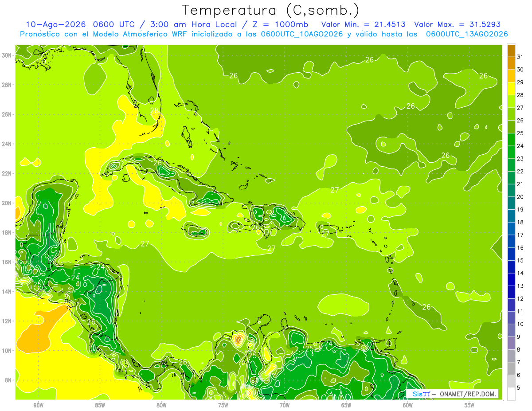Click the color scale label 20
This screenshot has height=411, width=532.
[520, 196]
